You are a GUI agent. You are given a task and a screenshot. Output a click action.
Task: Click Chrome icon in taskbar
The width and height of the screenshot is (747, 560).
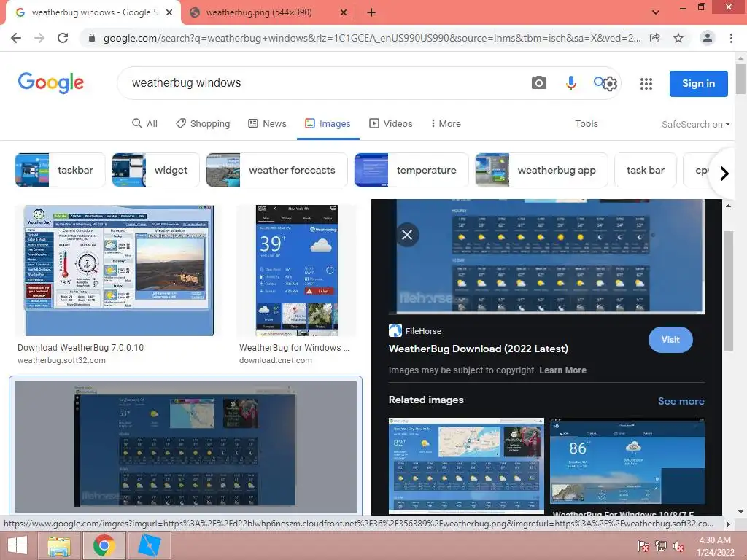[x=104, y=545]
